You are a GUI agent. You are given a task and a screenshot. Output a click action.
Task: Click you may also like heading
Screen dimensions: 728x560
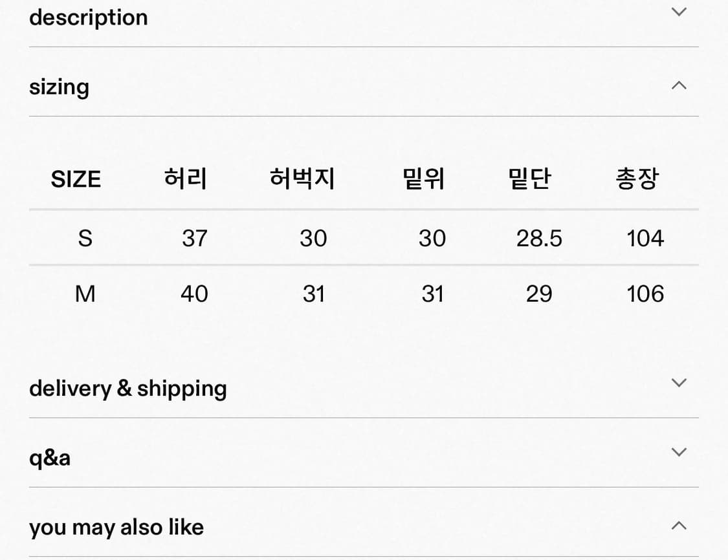(116, 528)
